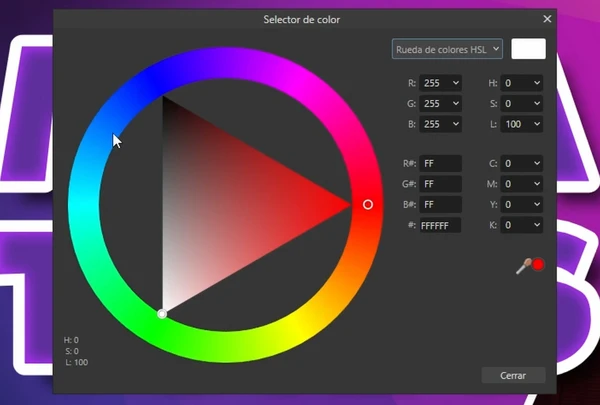Expand the C cyan value dropdown arrow
The image size is (600, 405).
[x=537, y=163]
